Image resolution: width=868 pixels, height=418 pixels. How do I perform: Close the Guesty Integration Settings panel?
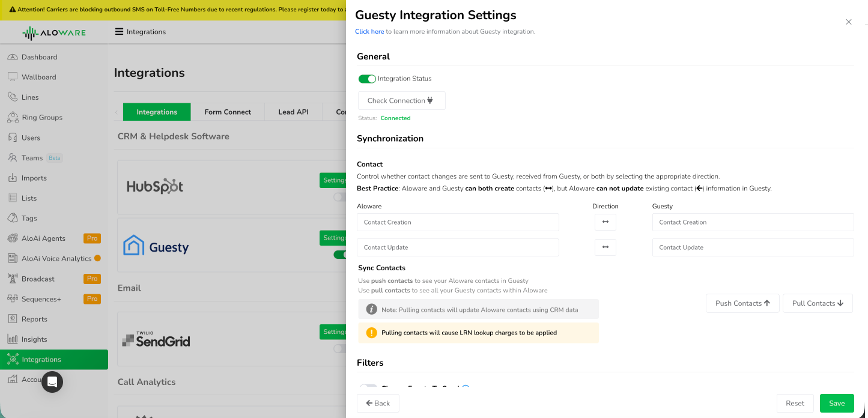coord(849,22)
